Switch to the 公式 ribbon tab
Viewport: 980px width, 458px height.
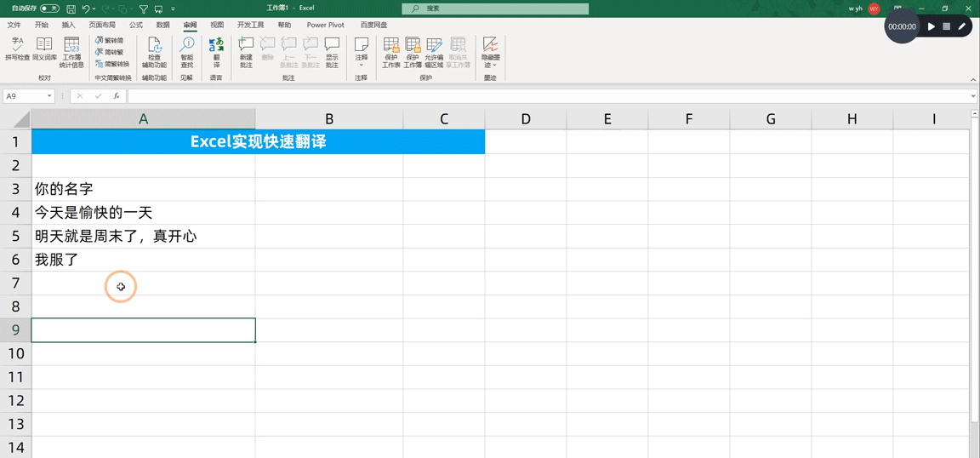point(135,25)
